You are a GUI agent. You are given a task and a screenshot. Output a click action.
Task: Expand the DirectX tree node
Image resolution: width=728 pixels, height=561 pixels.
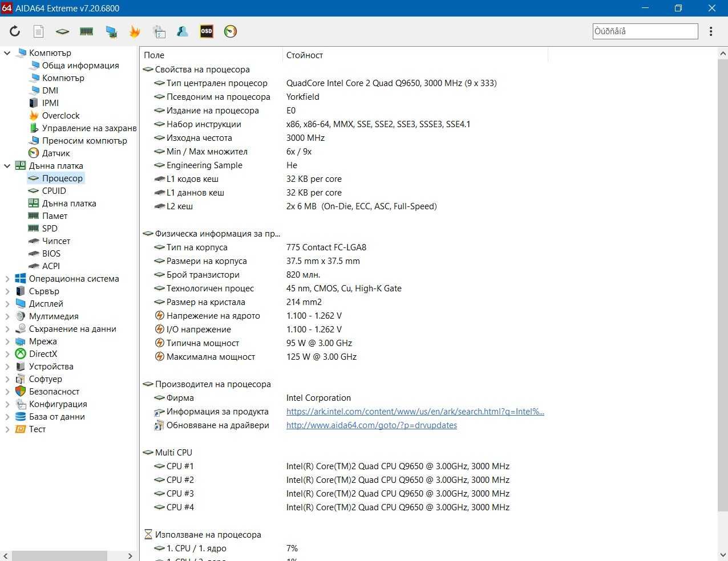tap(7, 354)
